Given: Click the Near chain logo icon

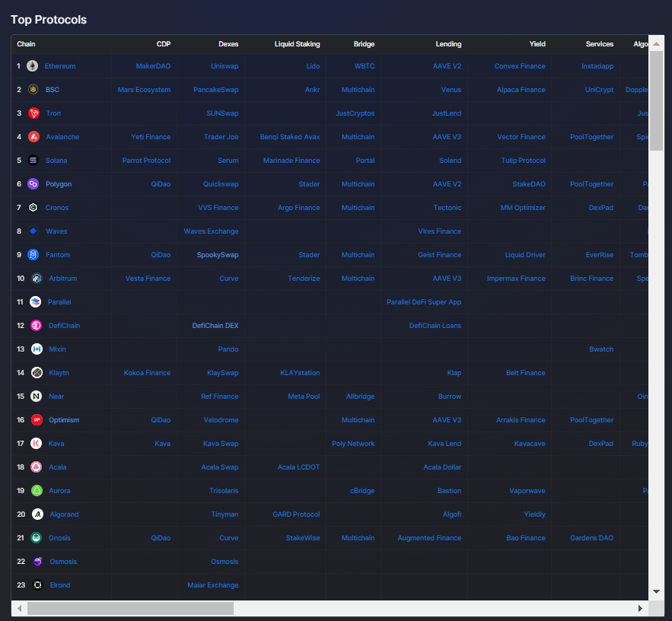Looking at the screenshot, I should coord(37,396).
